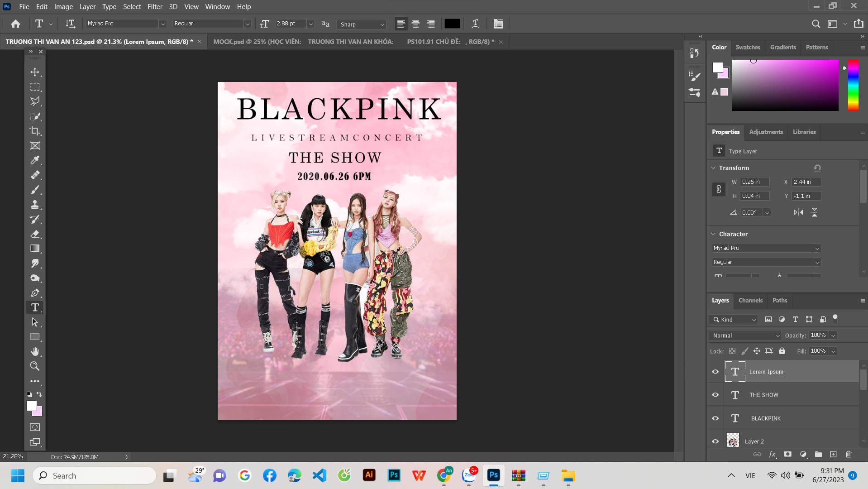The height and width of the screenshot is (489, 868).
Task: Toggle link width and height constraint
Action: click(719, 189)
